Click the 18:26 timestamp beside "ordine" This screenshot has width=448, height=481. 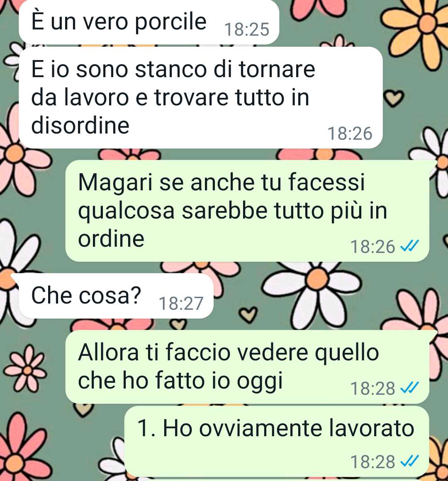pos(373,247)
